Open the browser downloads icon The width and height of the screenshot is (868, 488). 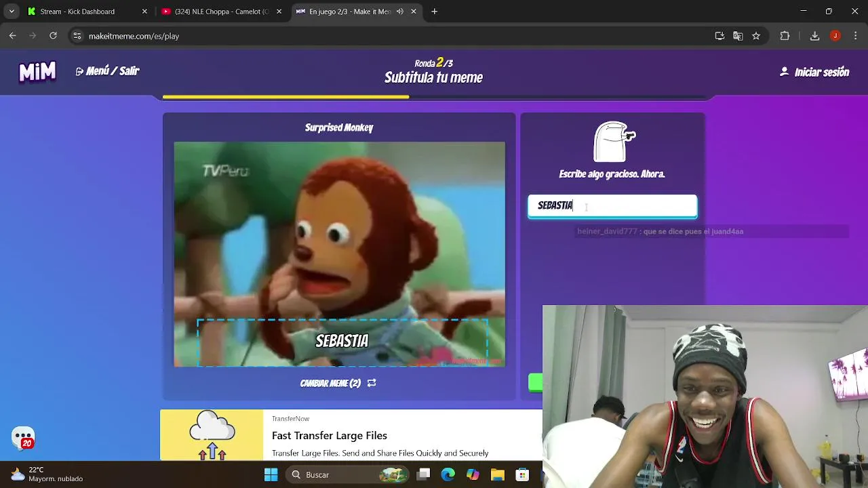point(815,36)
